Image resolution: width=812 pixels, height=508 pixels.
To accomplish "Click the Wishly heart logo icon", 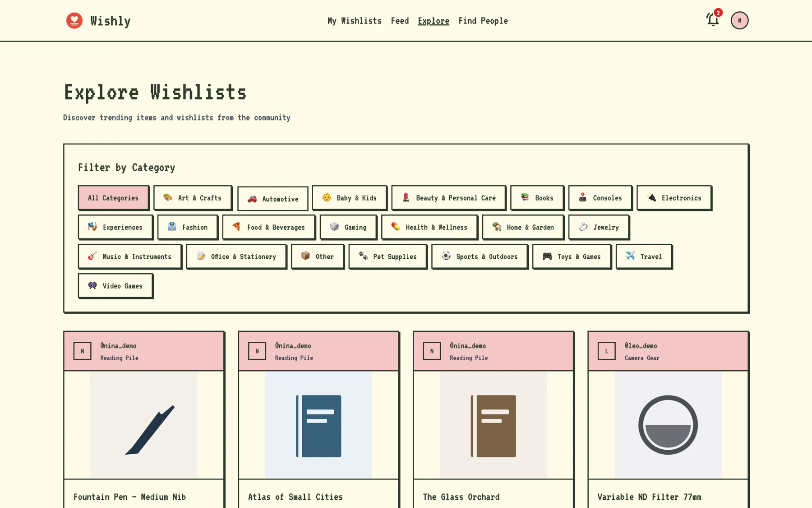I will (x=74, y=20).
